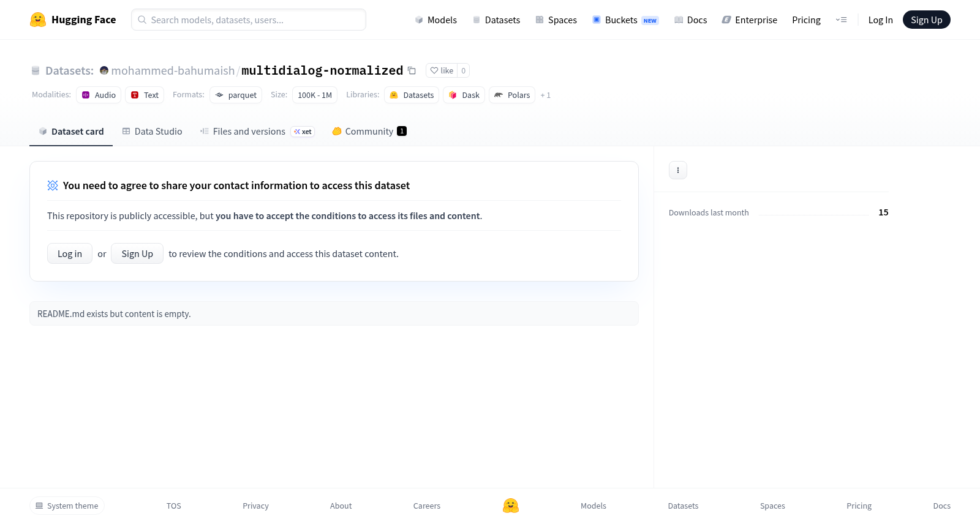This screenshot has height=527, width=980.
Task: Select the Datasets library tag
Action: [x=412, y=95]
